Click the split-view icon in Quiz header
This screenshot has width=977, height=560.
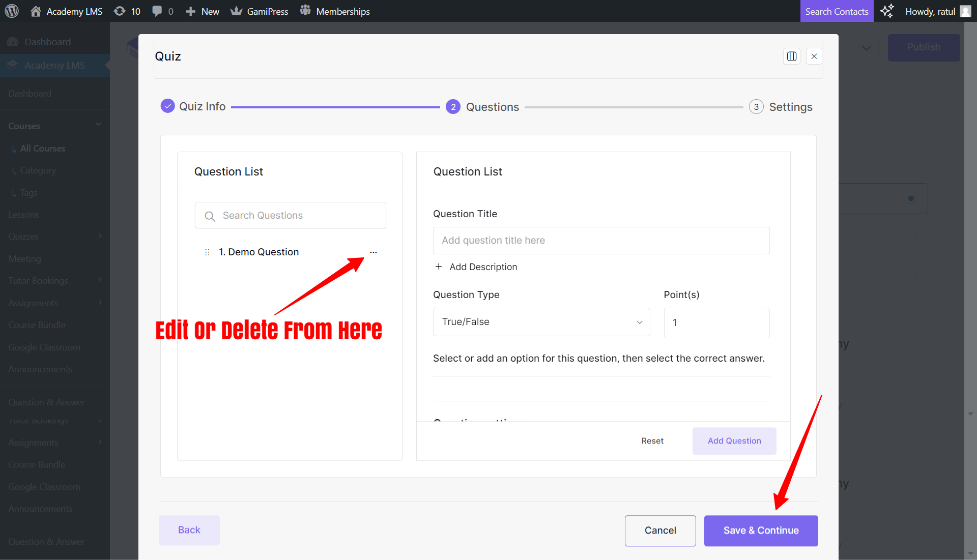(x=792, y=56)
